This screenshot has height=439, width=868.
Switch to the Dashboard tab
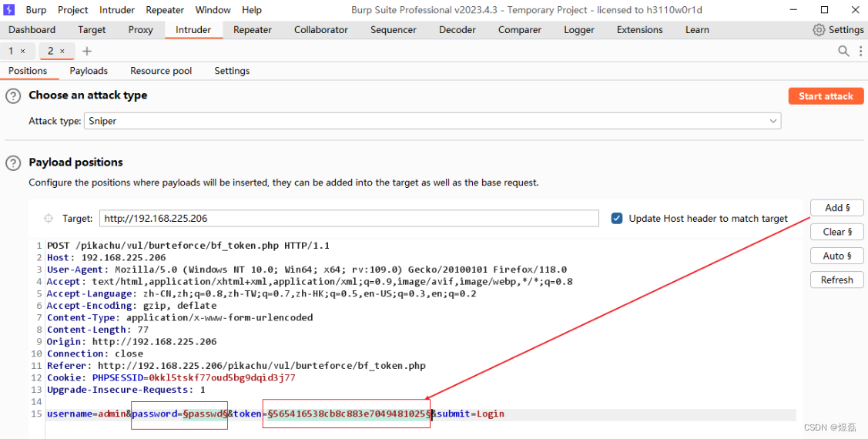(x=32, y=30)
